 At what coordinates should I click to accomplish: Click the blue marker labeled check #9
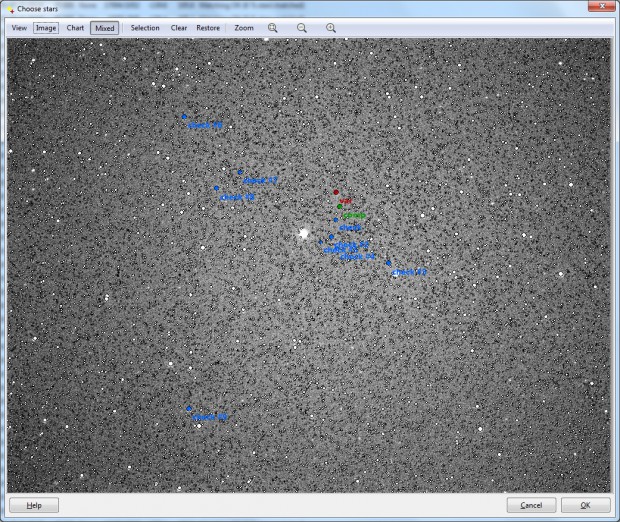(x=189, y=409)
